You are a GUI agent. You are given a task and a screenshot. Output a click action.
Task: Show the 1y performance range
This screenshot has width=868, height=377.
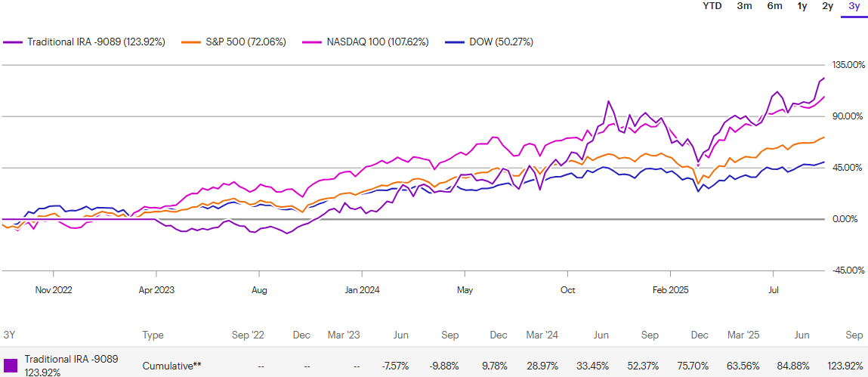pyautogui.click(x=802, y=6)
